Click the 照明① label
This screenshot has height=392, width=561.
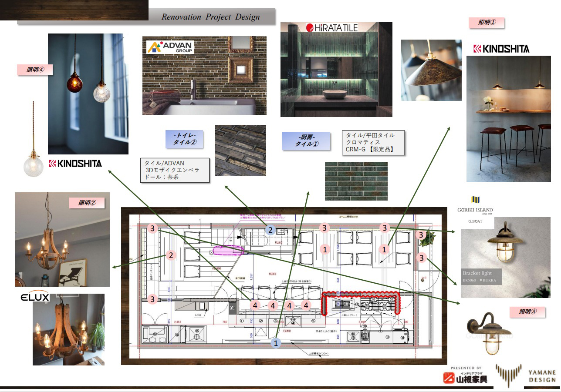486,23
